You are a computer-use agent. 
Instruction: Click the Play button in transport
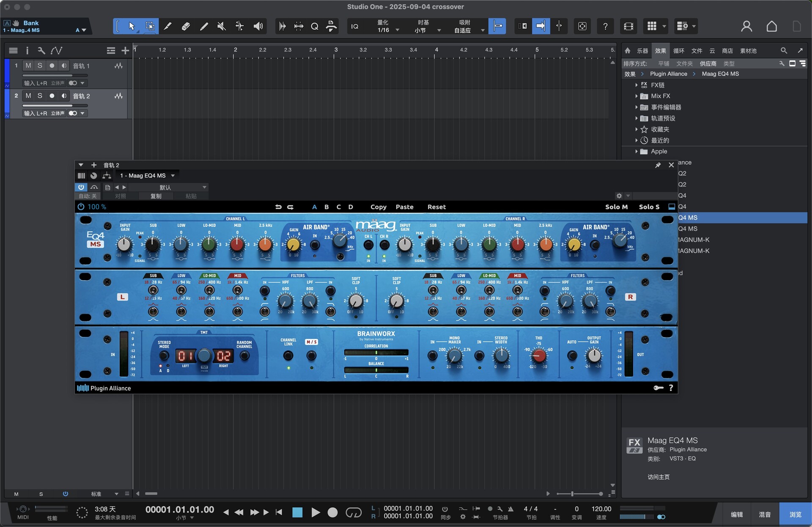pyautogui.click(x=315, y=513)
